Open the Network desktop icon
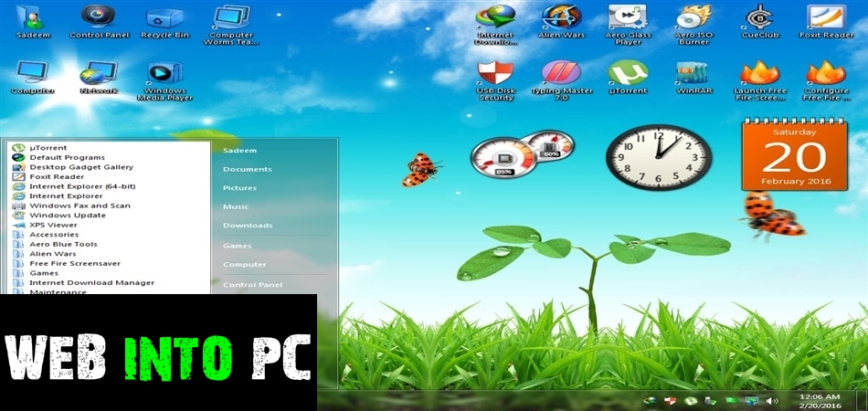This screenshot has width=868, height=411. pyautogui.click(x=99, y=78)
